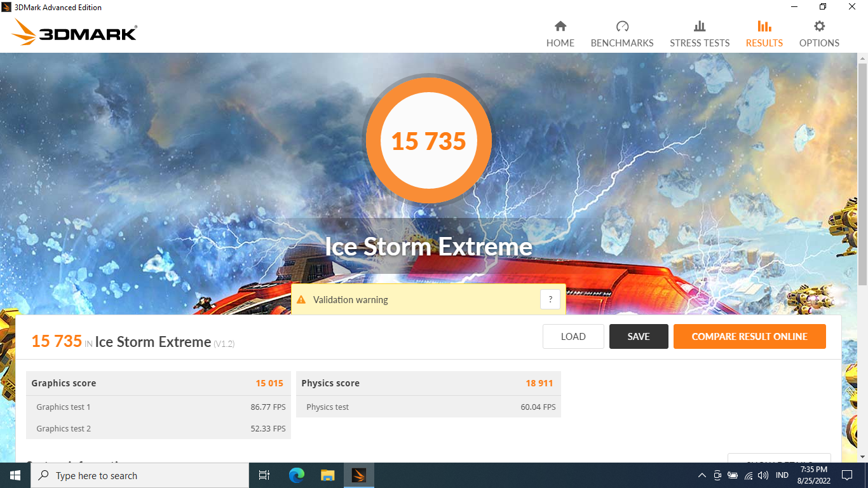Close the 3DMark Advanced Edition window
The image size is (868, 488).
click(x=852, y=7)
